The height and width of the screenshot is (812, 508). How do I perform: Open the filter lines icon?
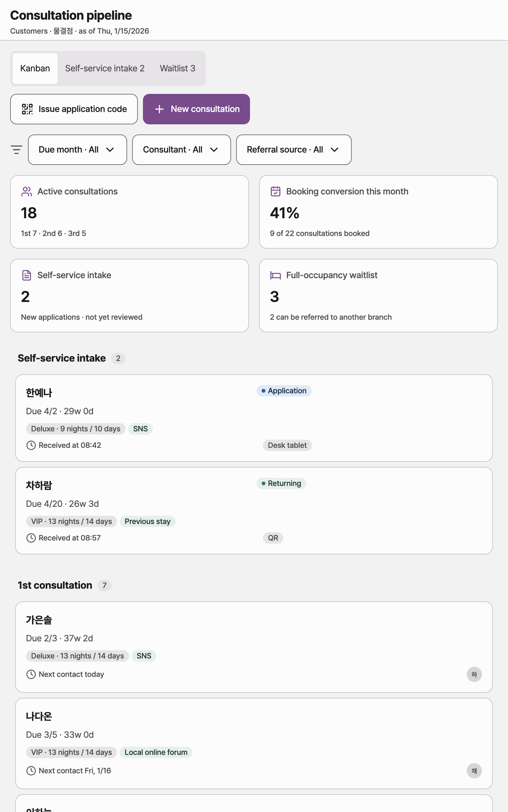click(x=17, y=150)
